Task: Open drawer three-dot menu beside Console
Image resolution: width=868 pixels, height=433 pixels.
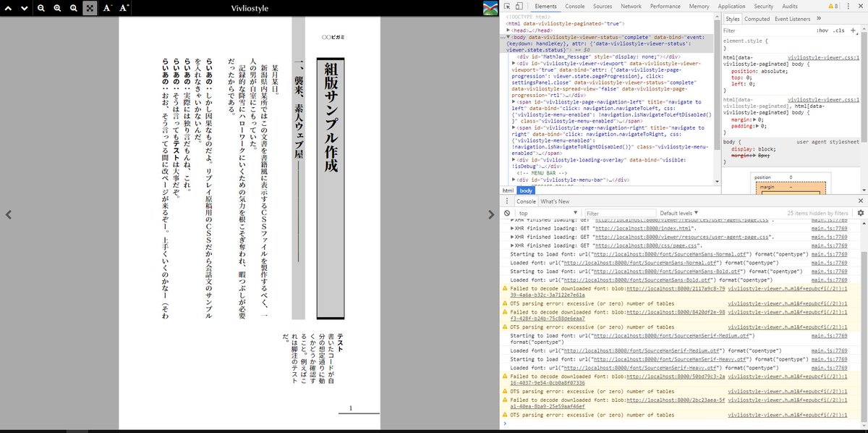Action: click(509, 201)
